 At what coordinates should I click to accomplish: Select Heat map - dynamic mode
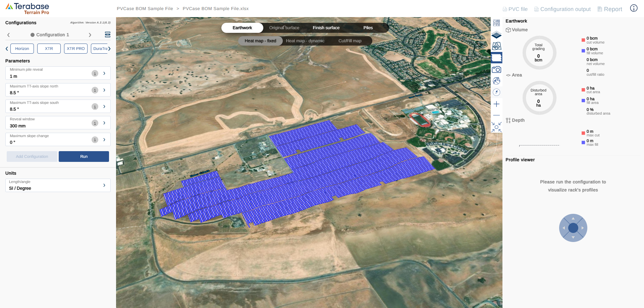tap(305, 41)
